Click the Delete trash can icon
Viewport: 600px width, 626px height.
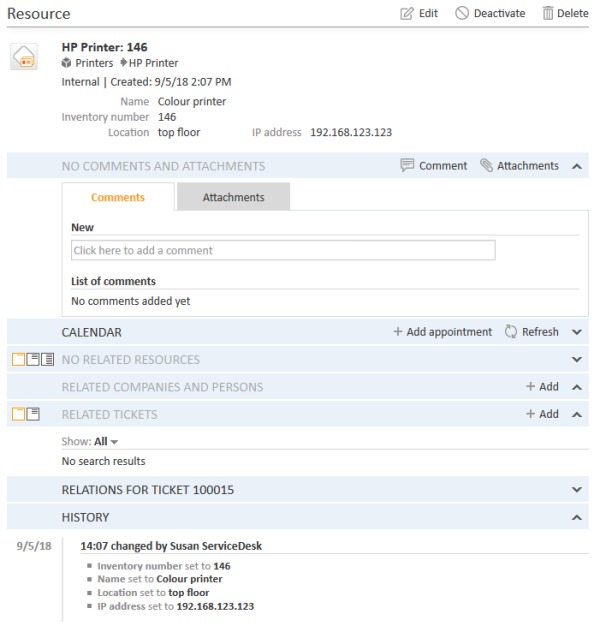pos(548,14)
